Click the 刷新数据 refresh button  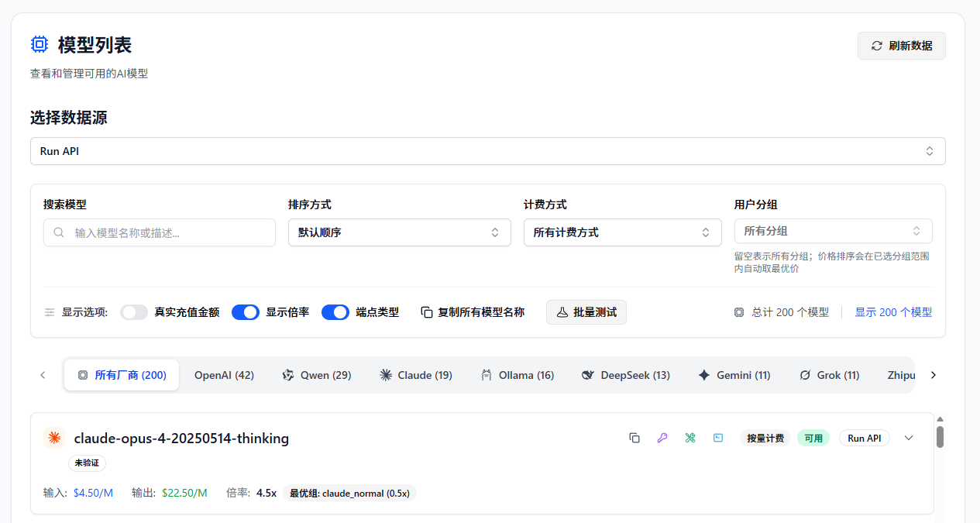point(901,46)
